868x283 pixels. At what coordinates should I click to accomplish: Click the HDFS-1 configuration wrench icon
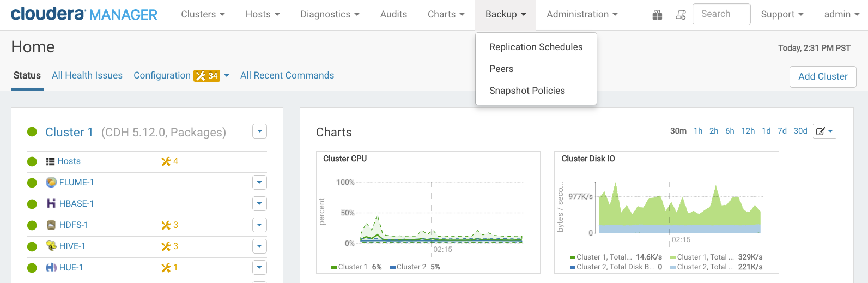166,225
